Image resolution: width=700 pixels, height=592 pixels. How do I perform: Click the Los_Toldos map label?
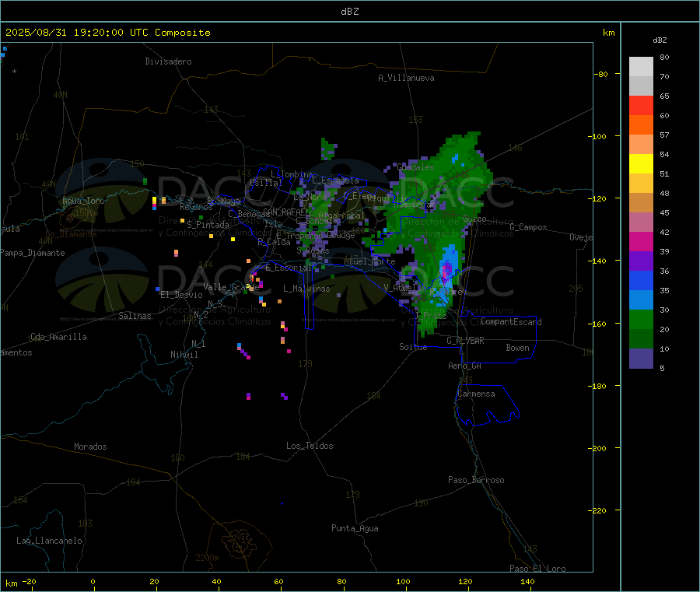click(310, 446)
